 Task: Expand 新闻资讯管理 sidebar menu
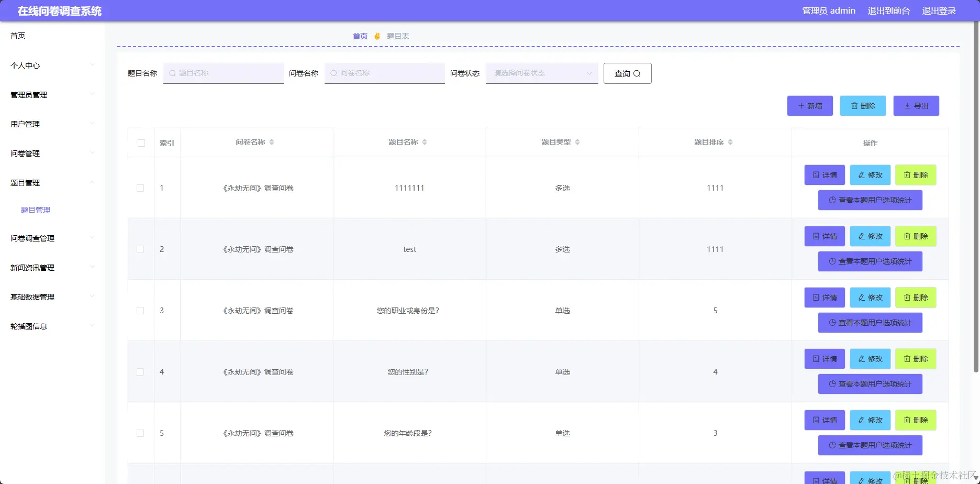click(x=52, y=268)
